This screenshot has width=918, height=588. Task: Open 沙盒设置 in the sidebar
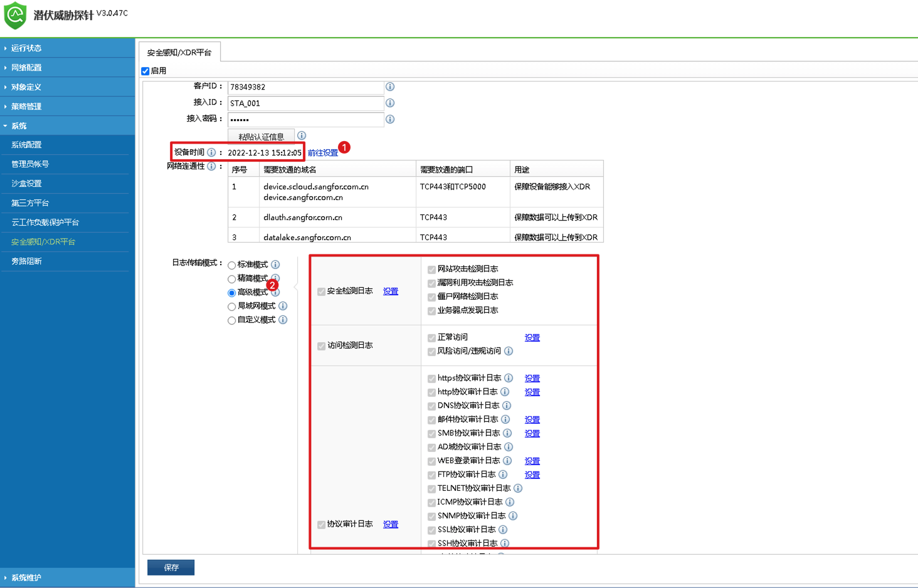(x=26, y=184)
